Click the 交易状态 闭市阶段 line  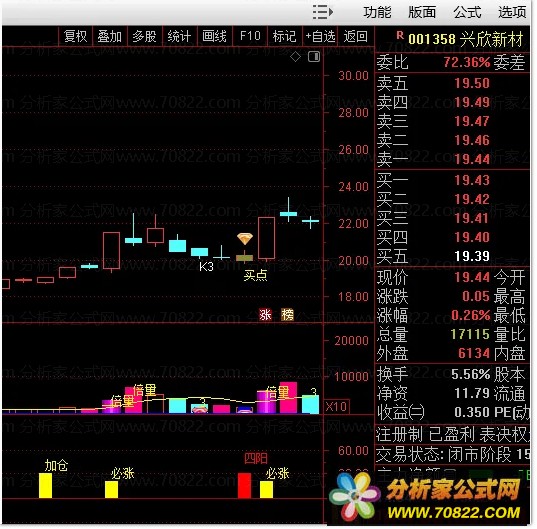coord(452,455)
